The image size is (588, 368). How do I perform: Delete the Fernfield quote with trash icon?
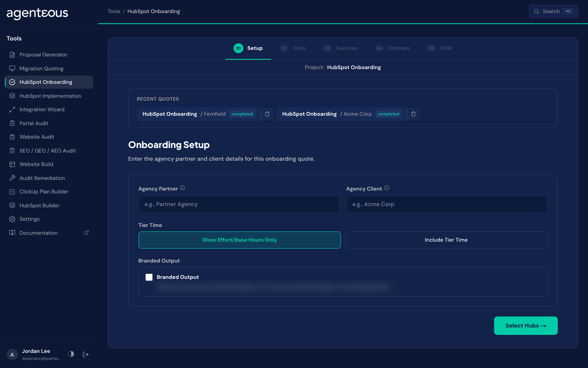coord(267,114)
